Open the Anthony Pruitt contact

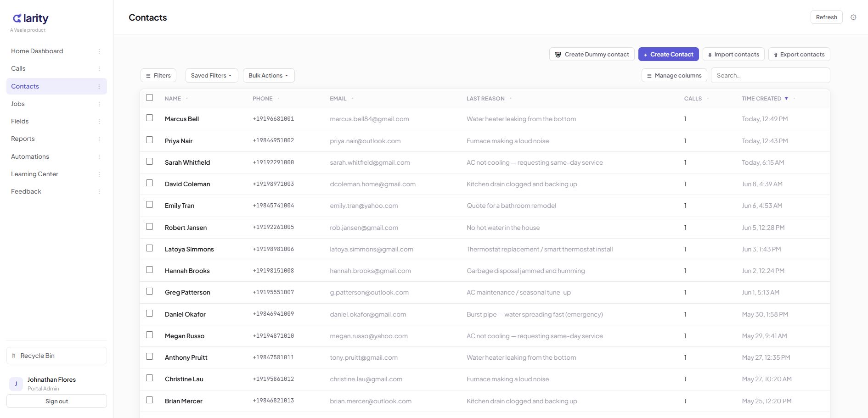pyautogui.click(x=186, y=357)
